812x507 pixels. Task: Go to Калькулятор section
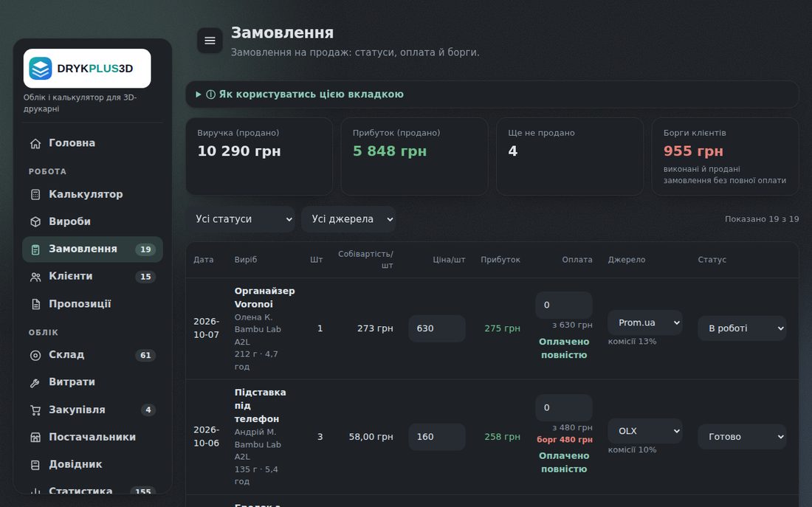(93, 194)
